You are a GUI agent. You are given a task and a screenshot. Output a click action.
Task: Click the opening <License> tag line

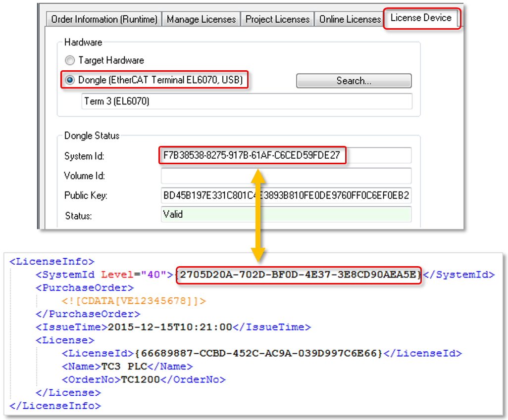tap(65, 340)
